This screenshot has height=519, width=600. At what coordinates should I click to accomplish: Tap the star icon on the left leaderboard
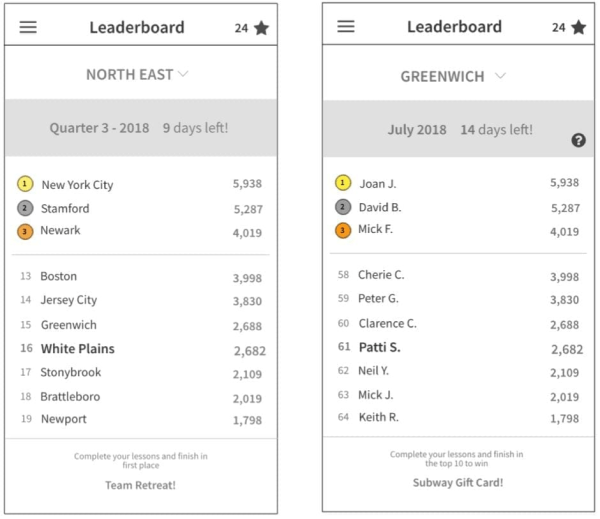click(261, 28)
